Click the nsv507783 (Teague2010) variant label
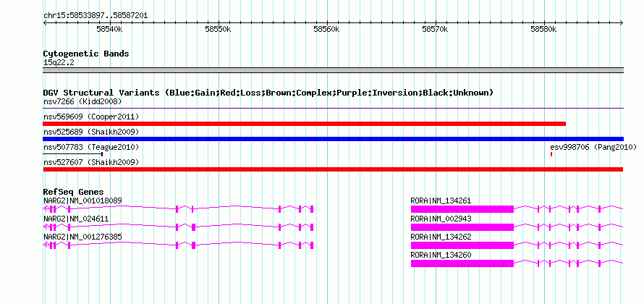 pyautogui.click(x=91, y=147)
